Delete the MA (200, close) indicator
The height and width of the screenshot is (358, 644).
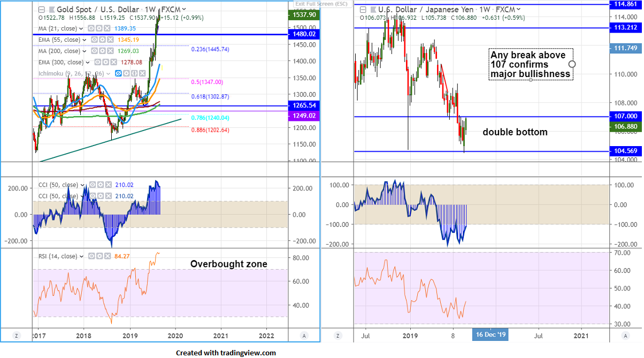point(110,51)
